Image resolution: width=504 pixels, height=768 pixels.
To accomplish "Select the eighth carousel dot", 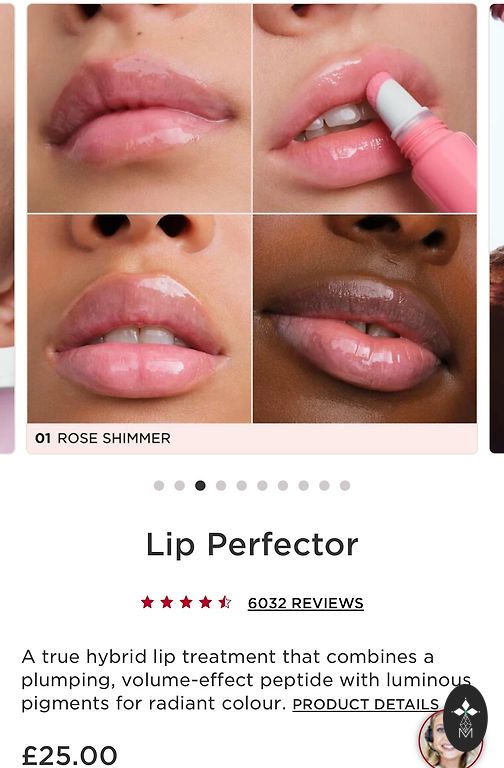I will pos(304,485).
